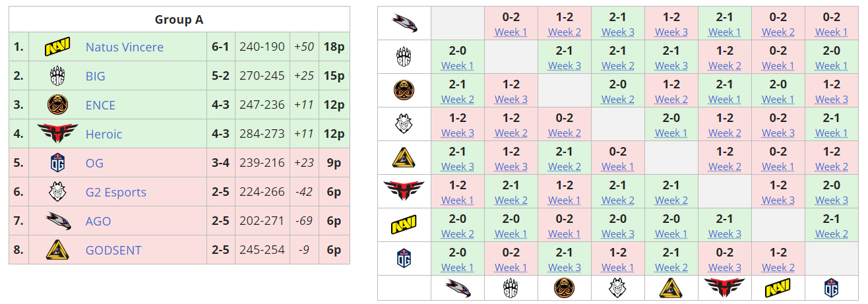Open Week 3 link in NAVI row, Heroic column

pos(724,234)
